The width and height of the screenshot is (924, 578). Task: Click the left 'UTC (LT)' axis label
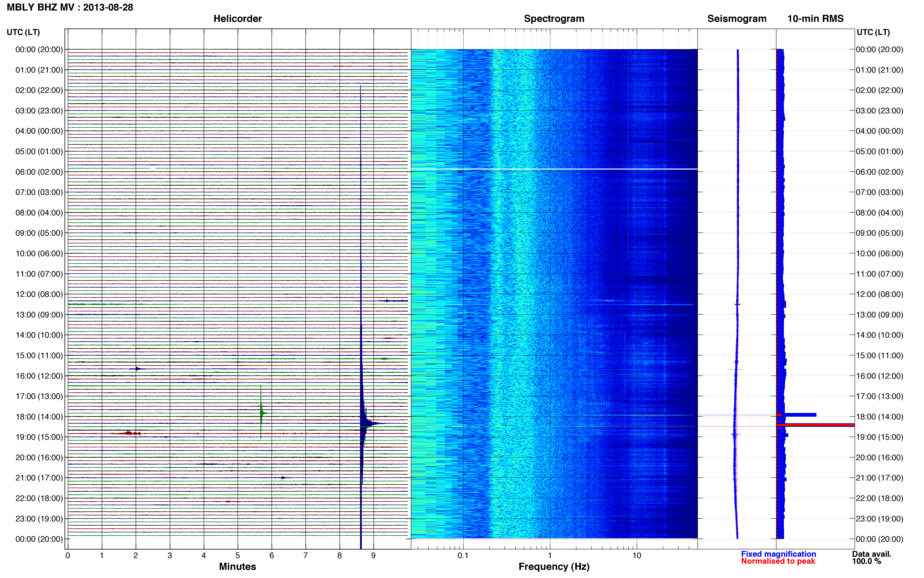[23, 32]
